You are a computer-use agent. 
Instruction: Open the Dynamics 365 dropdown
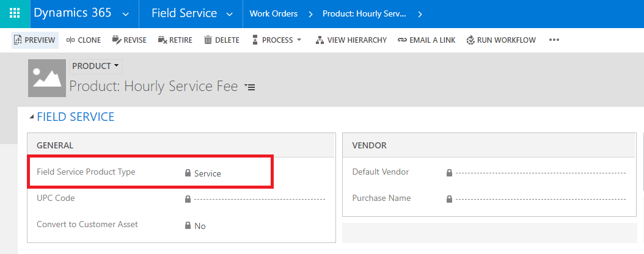pyautogui.click(x=125, y=13)
